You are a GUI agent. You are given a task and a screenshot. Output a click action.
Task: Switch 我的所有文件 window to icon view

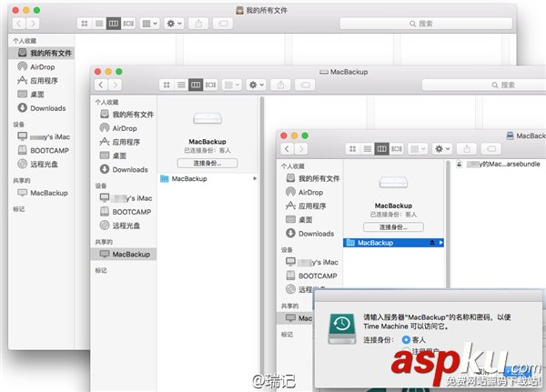85,24
